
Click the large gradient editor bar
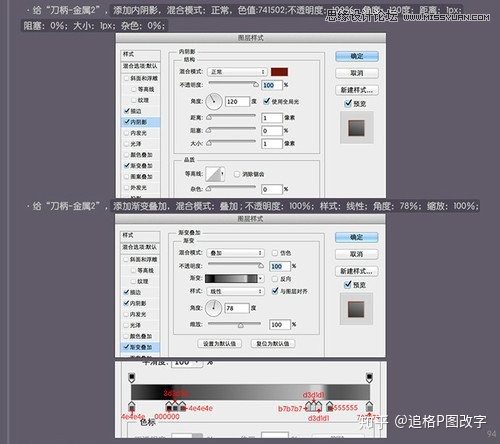(x=251, y=392)
